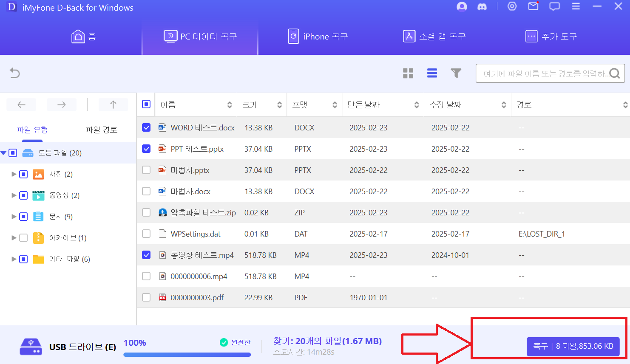Image resolution: width=630 pixels, height=364 pixels.
Task: Check the 마법사.docx checkbox
Action: pos(146,191)
